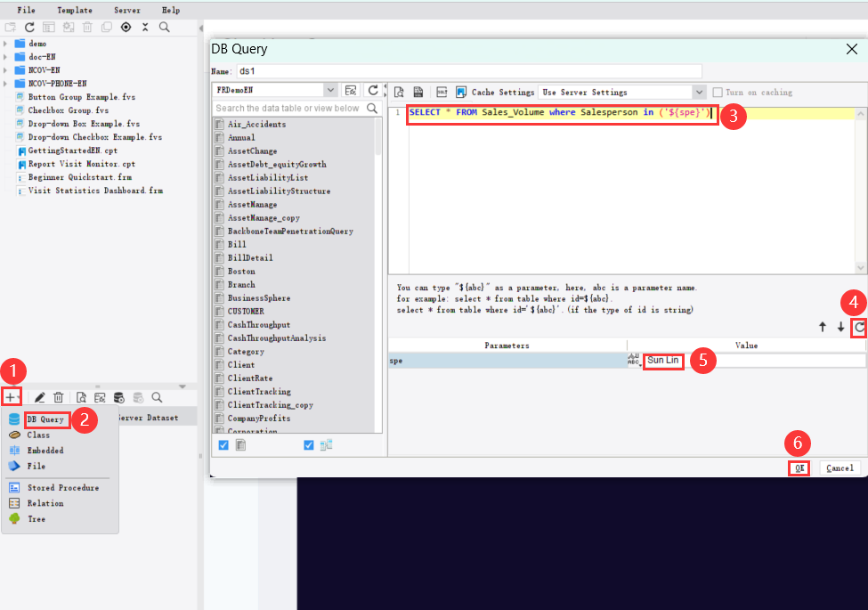Click the add dataset plus icon
The height and width of the screenshot is (610, 868).
11,397
